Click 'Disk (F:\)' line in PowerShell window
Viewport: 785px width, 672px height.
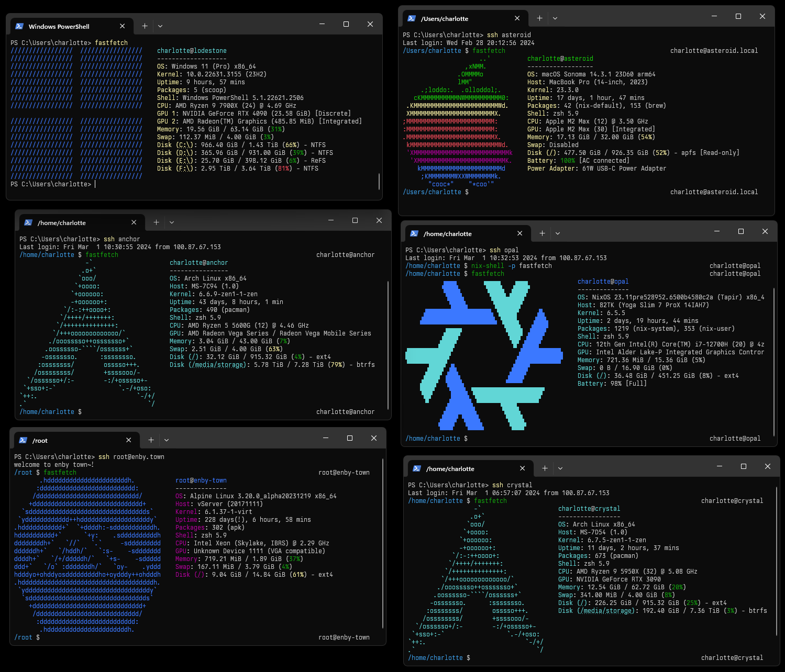[238, 169]
